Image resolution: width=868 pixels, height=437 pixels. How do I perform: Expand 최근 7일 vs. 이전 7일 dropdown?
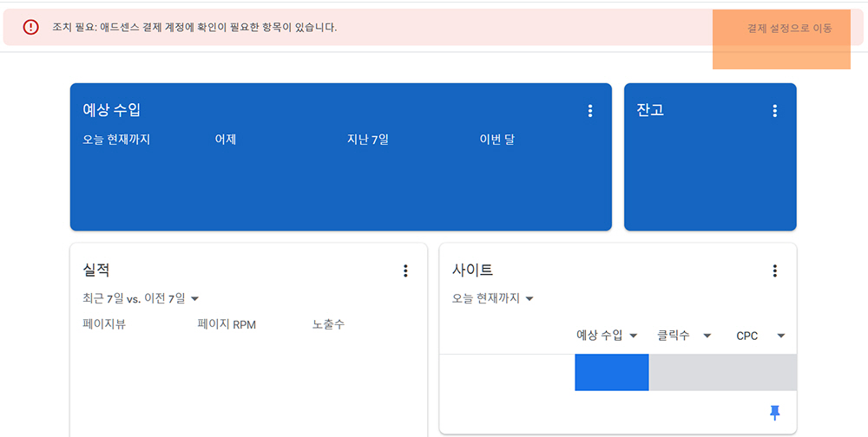point(141,299)
